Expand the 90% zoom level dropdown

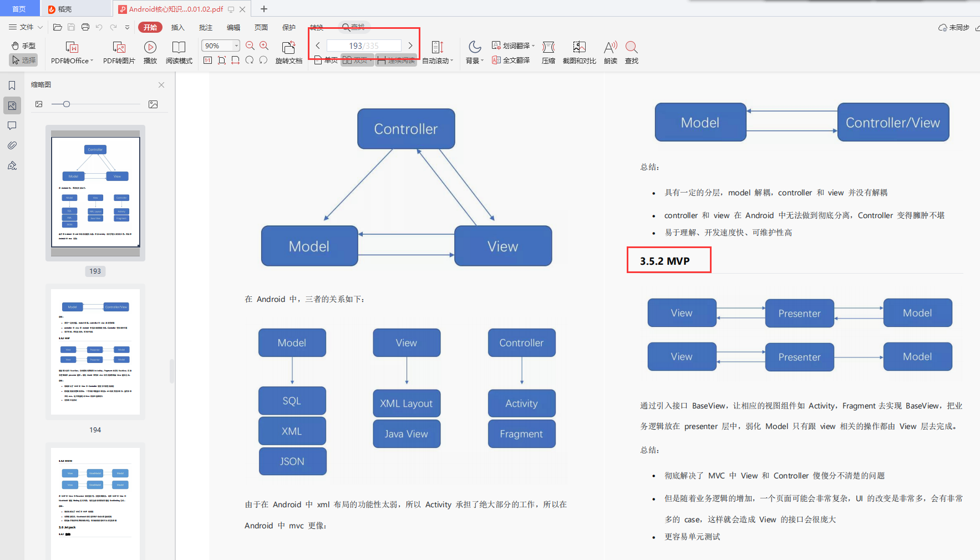click(236, 46)
